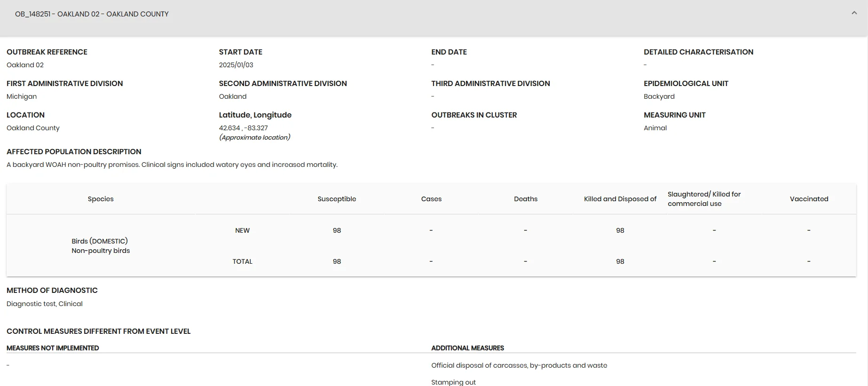This screenshot has height=386, width=868.
Task: Click the Susceptible column header
Action: click(x=337, y=199)
